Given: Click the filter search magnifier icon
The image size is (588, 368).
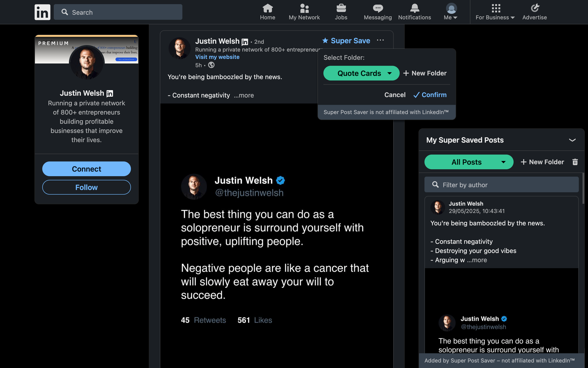Looking at the screenshot, I should tap(435, 184).
